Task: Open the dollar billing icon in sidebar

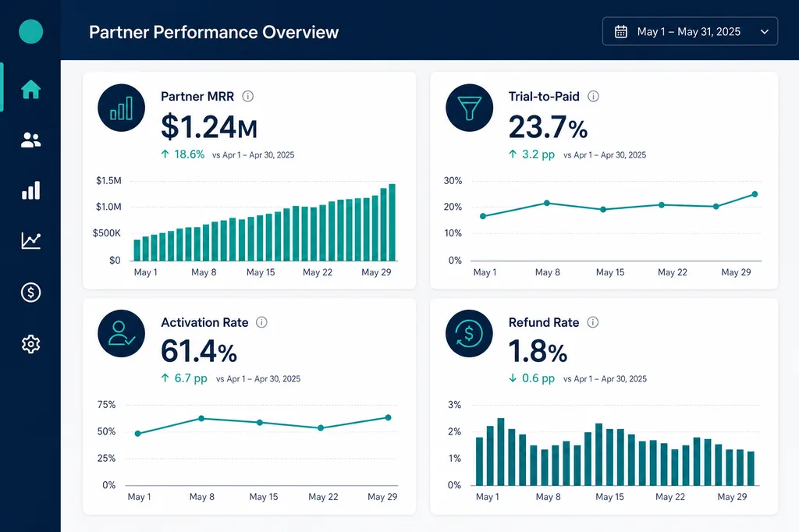Action: coord(30,292)
